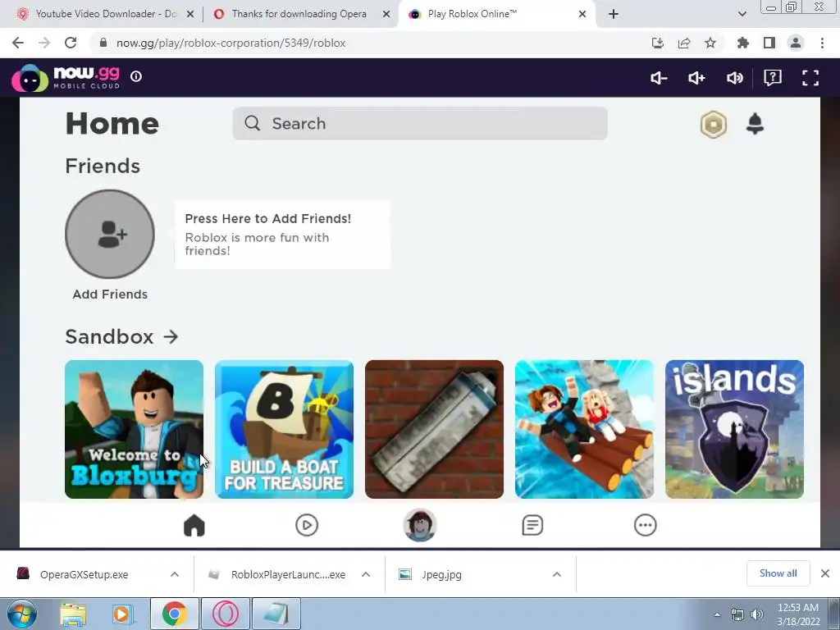Open the avatar tab in bottom bar
Screen dimensions: 840x630
coord(420,525)
